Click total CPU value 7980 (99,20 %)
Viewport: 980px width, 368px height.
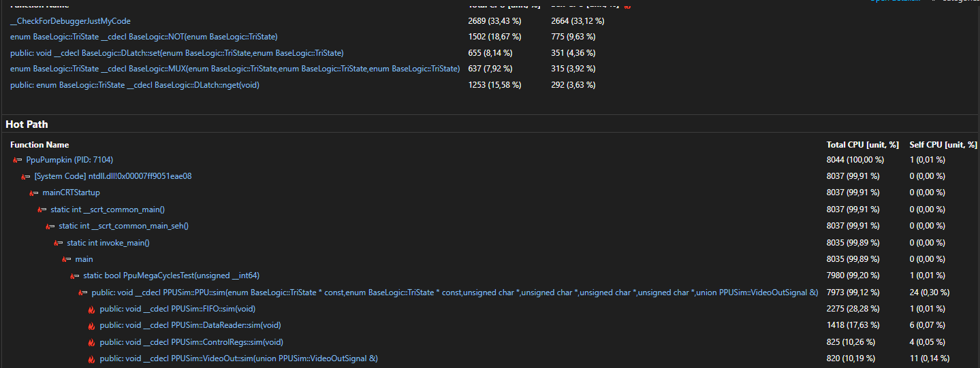pyautogui.click(x=853, y=275)
